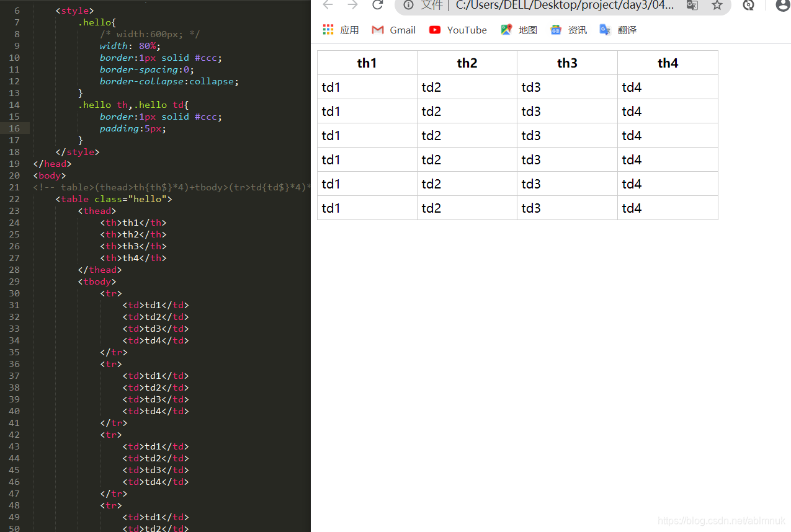
Task: Click line number 41 in editor gutter
Action: tap(14, 423)
